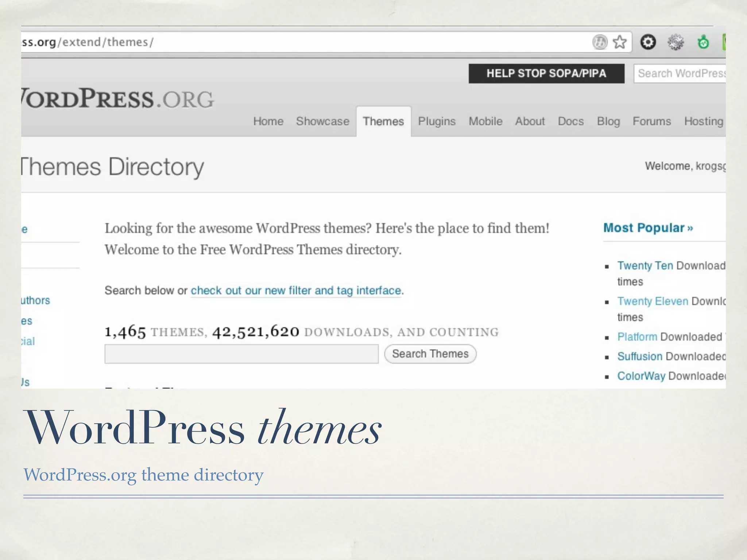Open the Platform theme link
The width and height of the screenshot is (747, 560).
click(x=637, y=337)
